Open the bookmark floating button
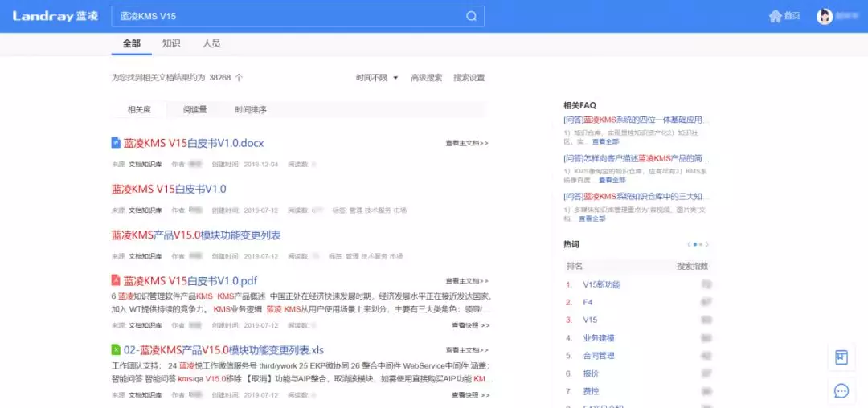The height and width of the screenshot is (408, 868). click(841, 357)
